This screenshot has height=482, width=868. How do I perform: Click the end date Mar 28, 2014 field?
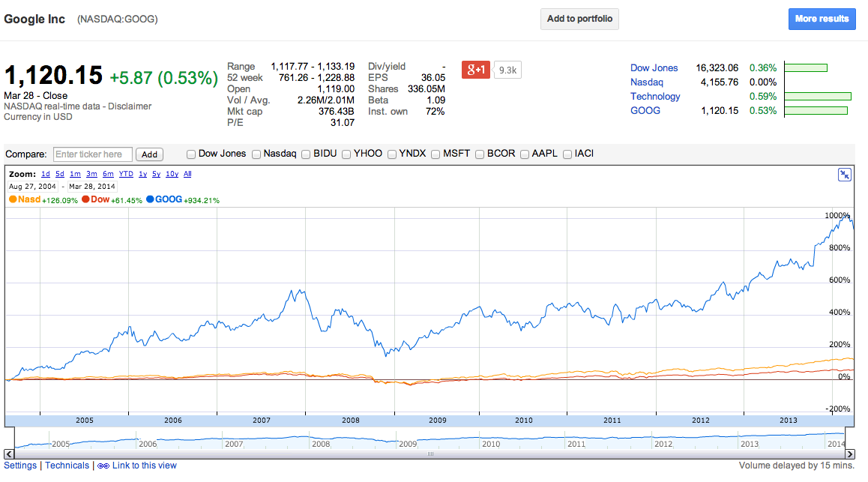click(x=92, y=187)
